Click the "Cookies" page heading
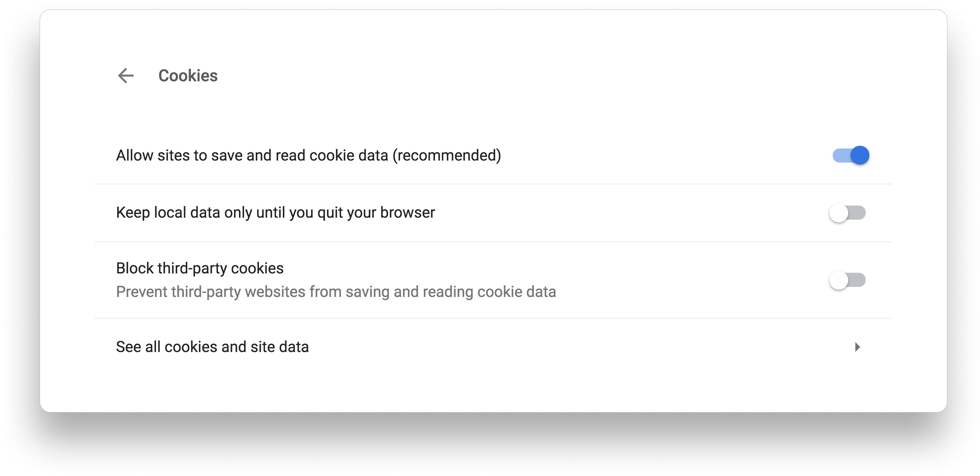This screenshot has height=476, width=980. click(188, 76)
